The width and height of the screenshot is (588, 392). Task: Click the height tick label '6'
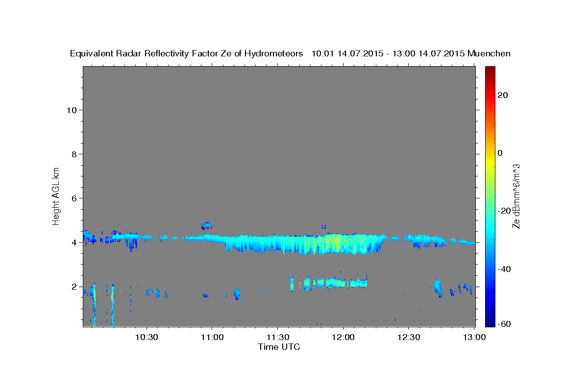point(74,198)
